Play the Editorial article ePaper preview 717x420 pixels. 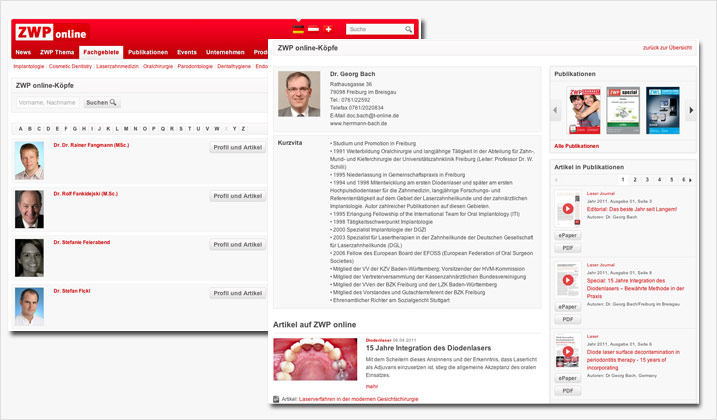pos(568,209)
